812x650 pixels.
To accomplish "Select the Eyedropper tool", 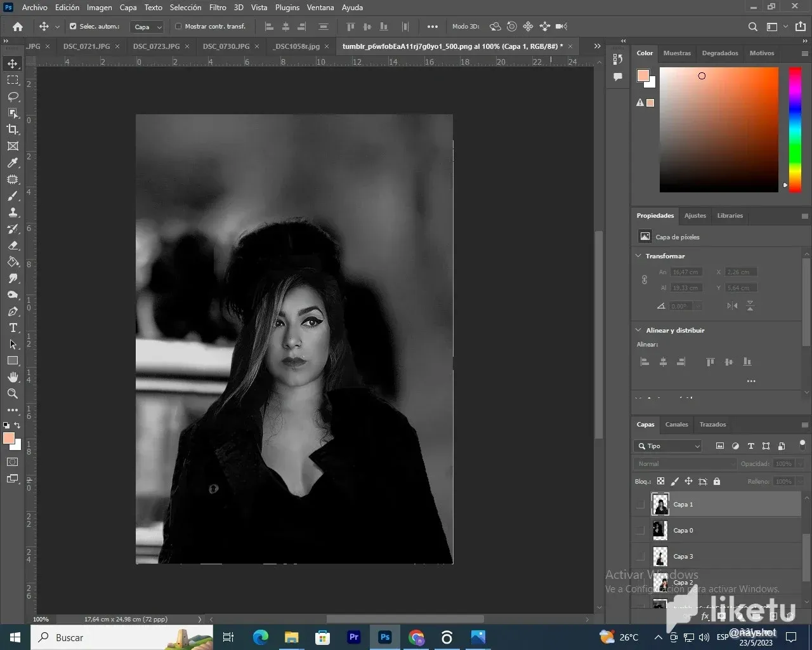I will click(x=13, y=163).
